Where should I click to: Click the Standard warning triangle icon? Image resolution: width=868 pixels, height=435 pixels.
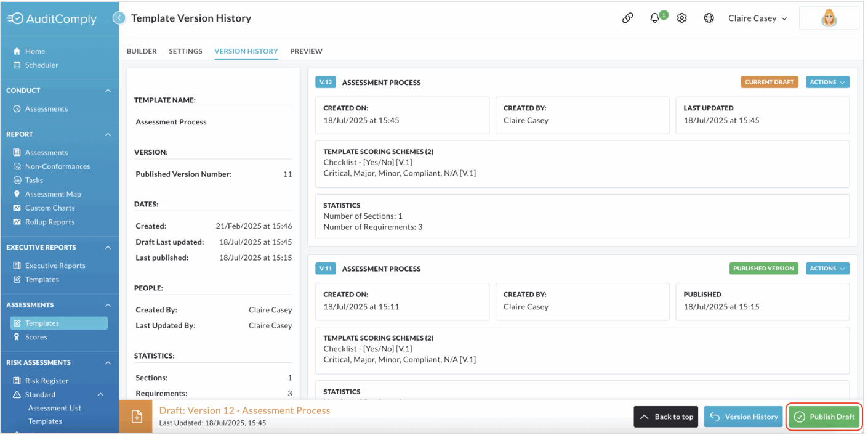17,394
